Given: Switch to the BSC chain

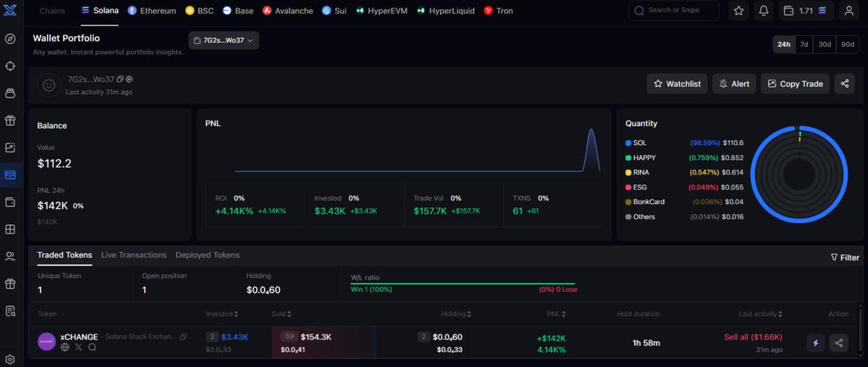Looking at the screenshot, I should pos(200,11).
